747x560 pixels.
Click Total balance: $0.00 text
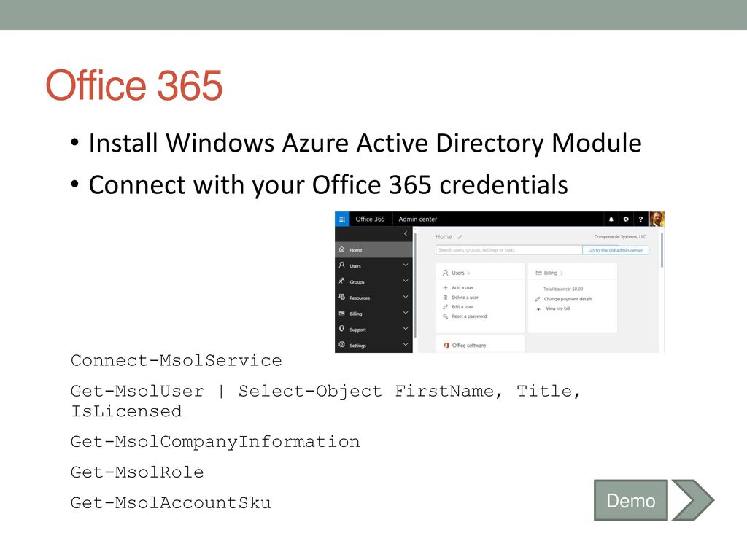[563, 289]
